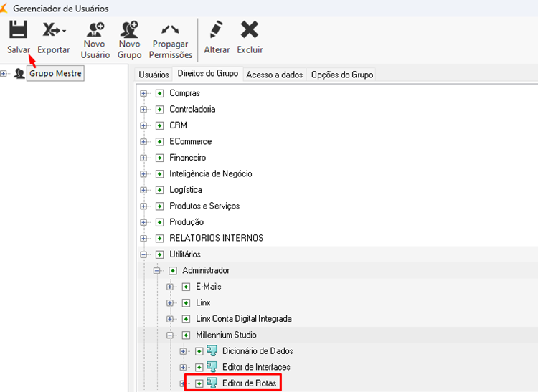Image resolution: width=538 pixels, height=392 pixels.
Task: Click the Propagar Permissões arrows icon
Action: (170, 29)
